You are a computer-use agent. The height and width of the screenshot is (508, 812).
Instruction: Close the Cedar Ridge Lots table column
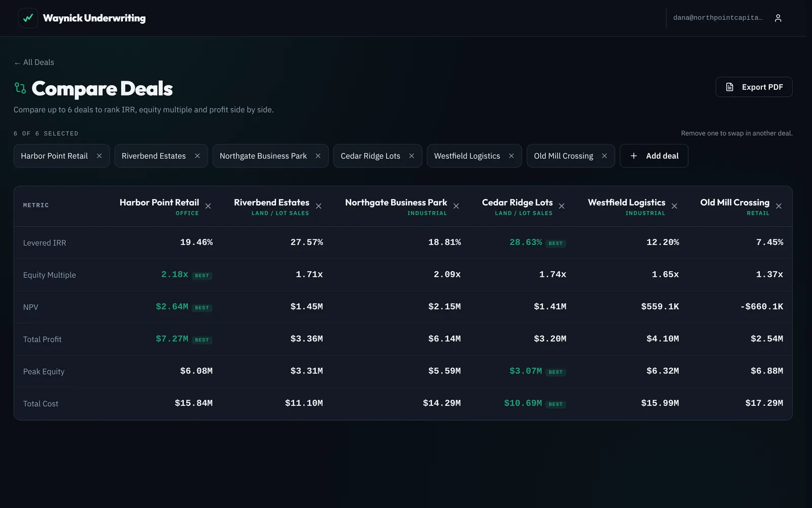coord(562,206)
